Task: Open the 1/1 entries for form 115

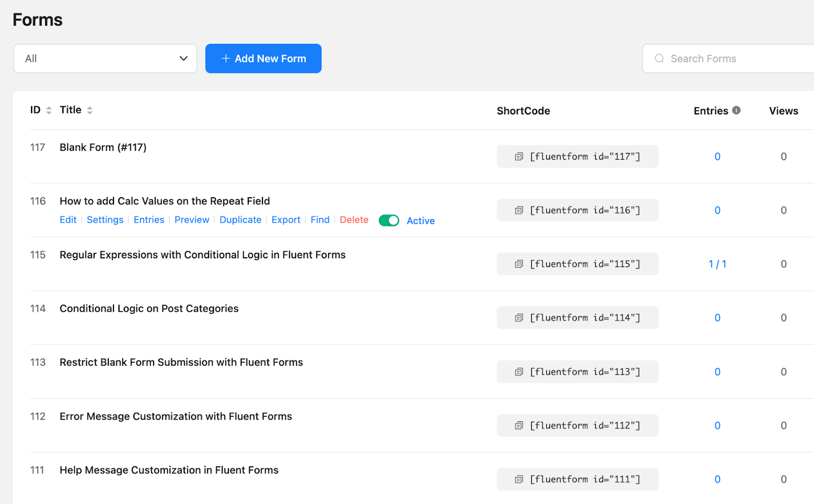Action: 717,263
